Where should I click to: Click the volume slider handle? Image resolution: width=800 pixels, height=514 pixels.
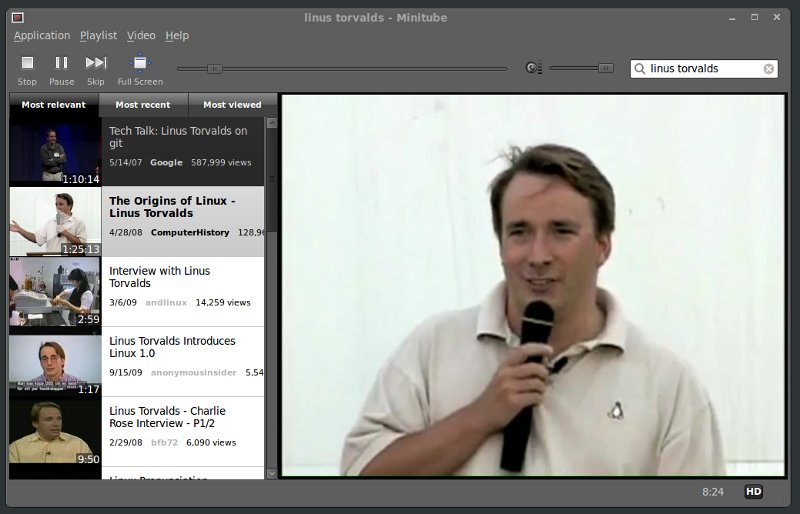(605, 68)
